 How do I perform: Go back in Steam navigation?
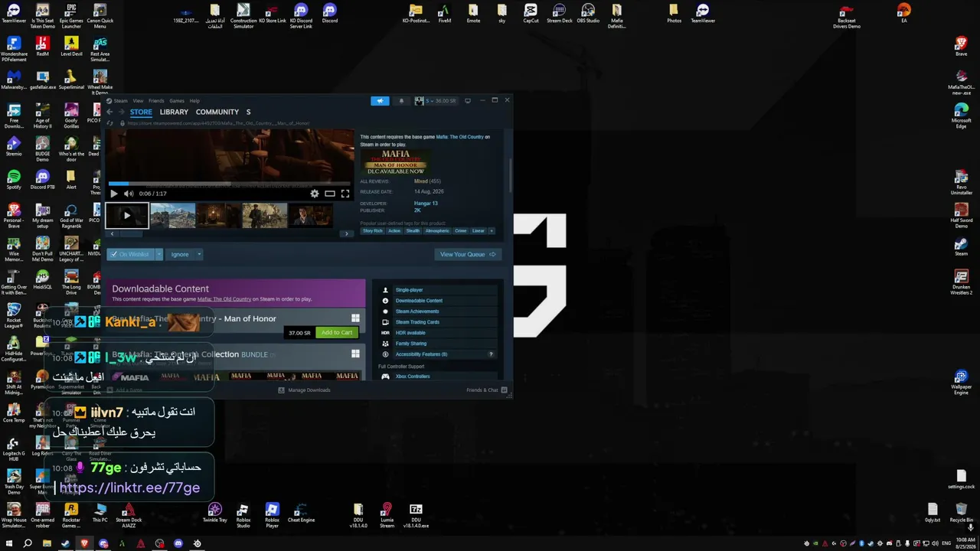[109, 112]
